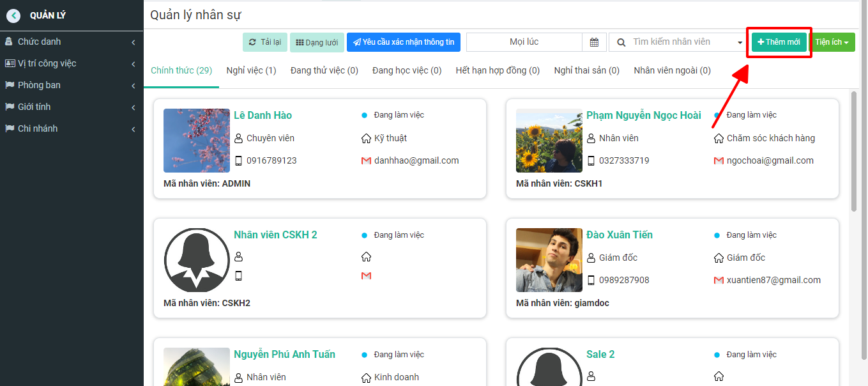Image resolution: width=868 pixels, height=386 pixels.
Task: Switch to Dạng lưới grid view
Action: [317, 42]
